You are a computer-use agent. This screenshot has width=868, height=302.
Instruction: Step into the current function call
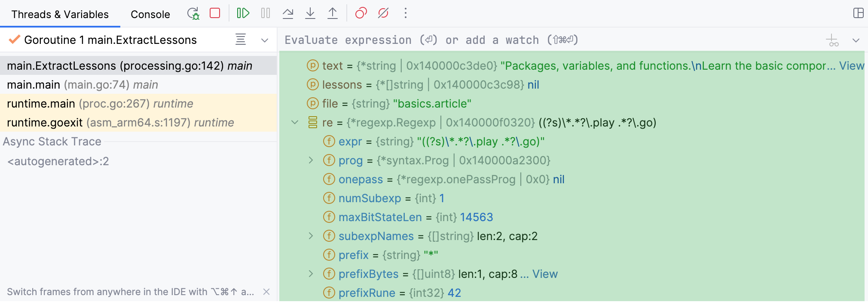point(310,13)
